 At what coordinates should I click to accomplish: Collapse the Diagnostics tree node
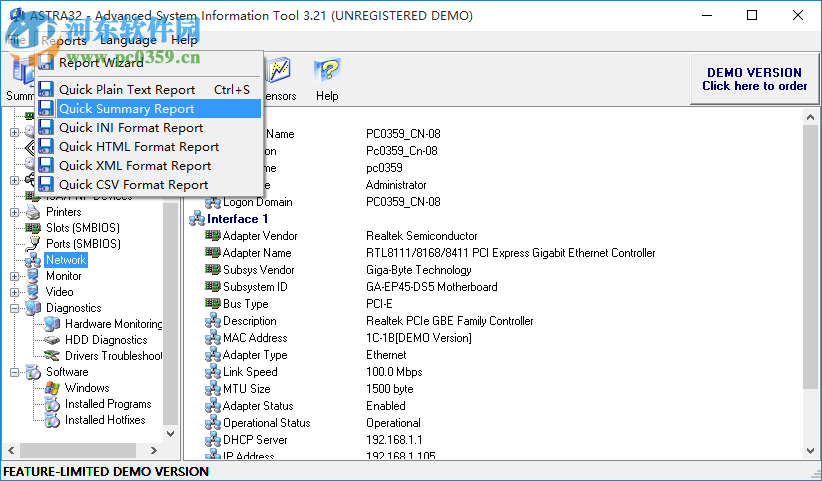15,308
